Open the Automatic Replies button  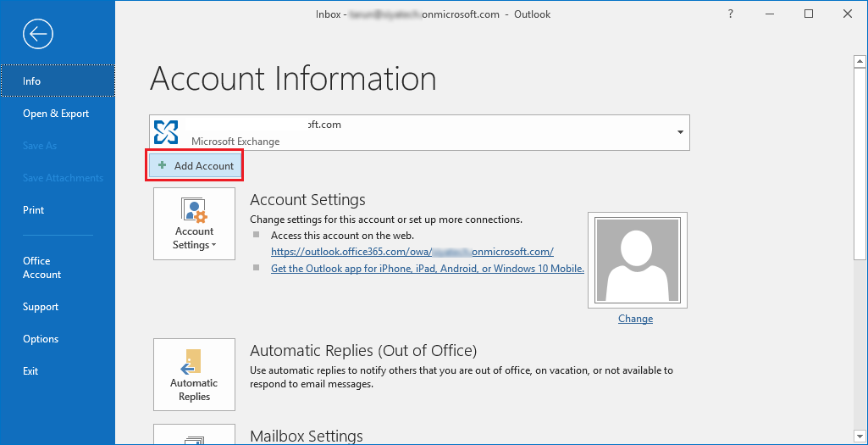coord(194,375)
